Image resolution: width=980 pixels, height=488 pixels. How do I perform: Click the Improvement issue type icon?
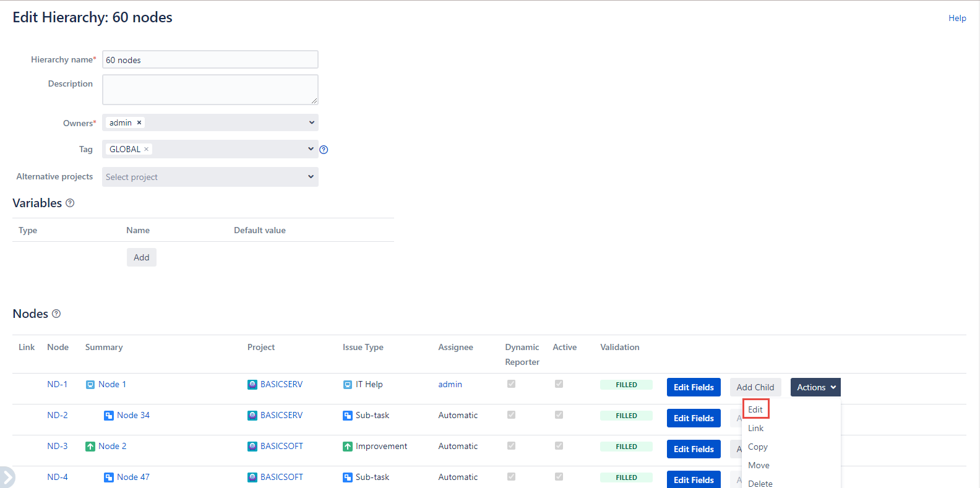click(x=348, y=447)
